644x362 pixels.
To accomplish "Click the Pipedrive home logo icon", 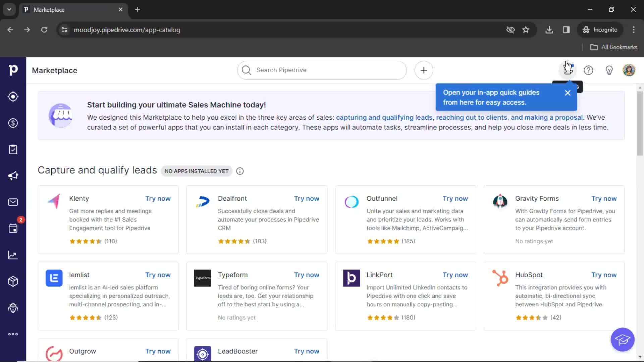I will coord(13,70).
